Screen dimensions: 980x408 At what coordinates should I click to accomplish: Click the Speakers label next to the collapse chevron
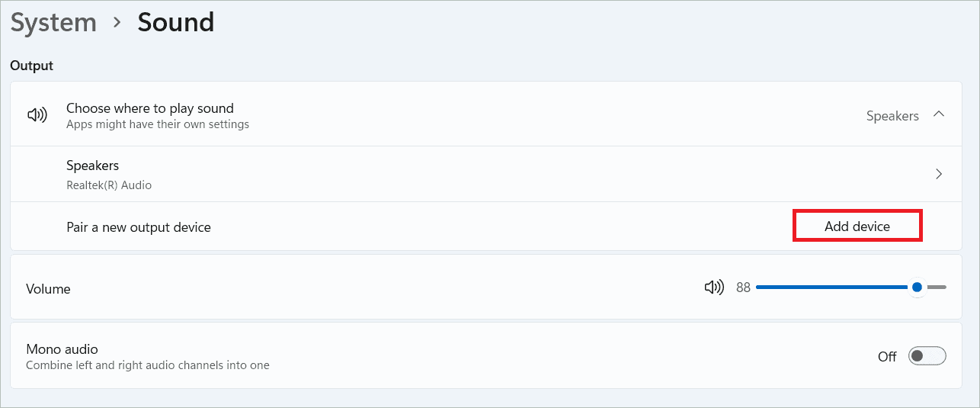[x=892, y=116]
